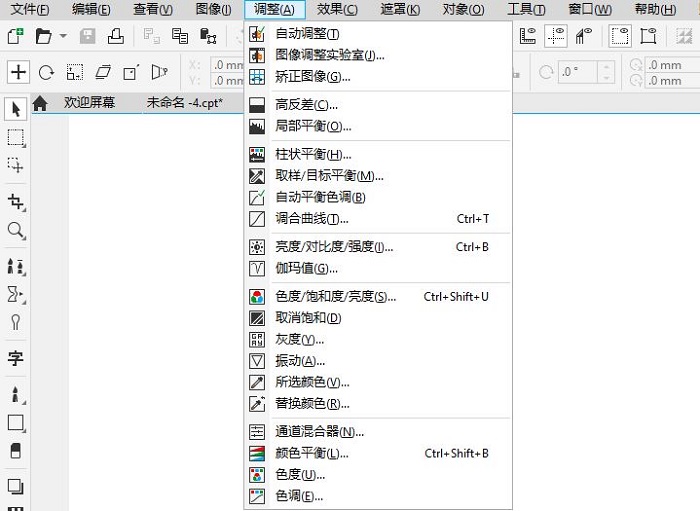Open the 帮助(H) menu
This screenshot has height=511, width=700.
[x=655, y=9]
